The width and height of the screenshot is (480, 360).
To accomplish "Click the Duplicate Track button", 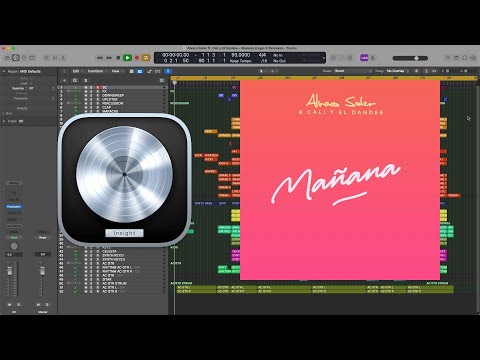I will point(75,80).
